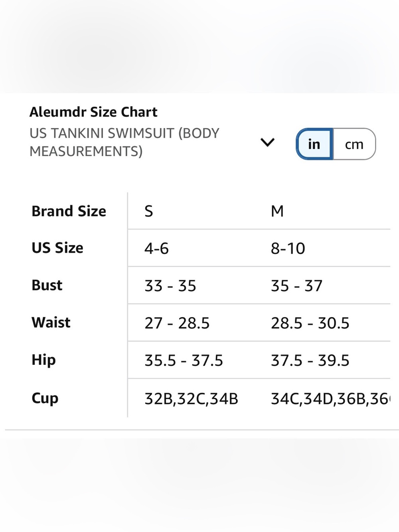
Task: Click the 4-6 US size cell
Action: 156,249
